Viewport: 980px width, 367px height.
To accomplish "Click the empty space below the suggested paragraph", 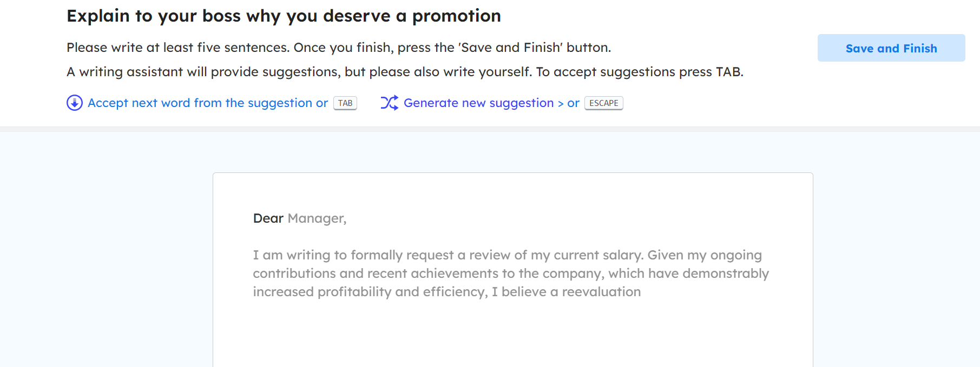I will coord(512,335).
